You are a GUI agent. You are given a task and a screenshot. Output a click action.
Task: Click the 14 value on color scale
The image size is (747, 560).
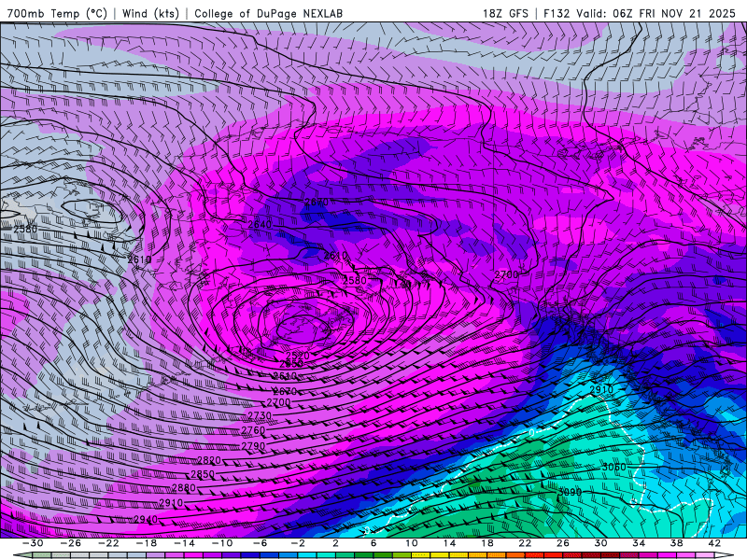pos(449,543)
